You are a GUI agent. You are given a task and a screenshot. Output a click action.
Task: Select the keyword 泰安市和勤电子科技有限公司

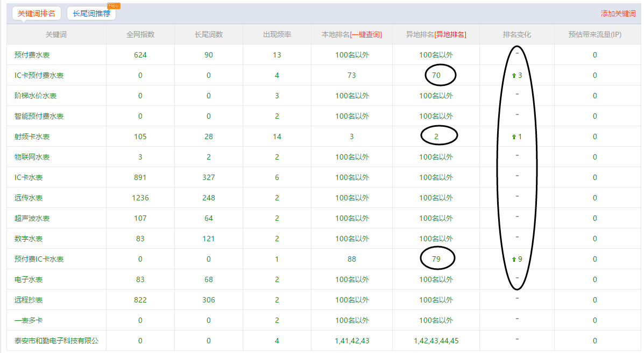(56, 341)
